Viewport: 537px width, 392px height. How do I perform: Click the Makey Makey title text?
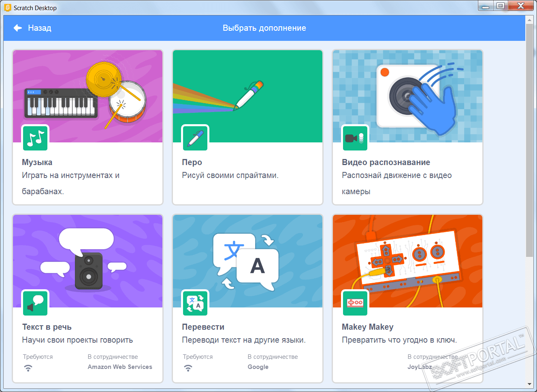(368, 327)
